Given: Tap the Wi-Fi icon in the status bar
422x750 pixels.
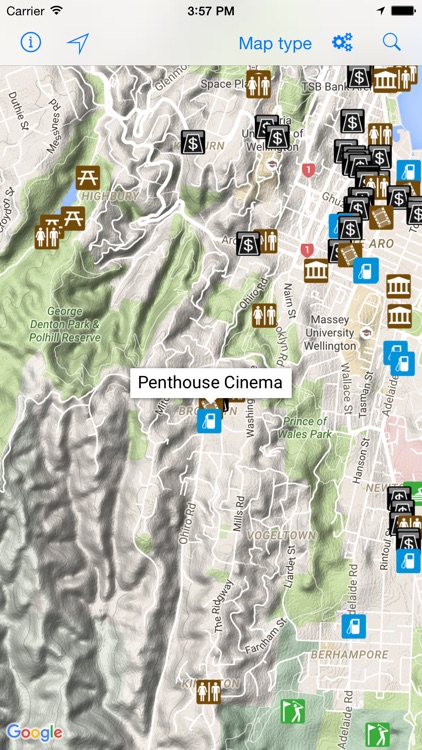Looking at the screenshot, I should tap(56, 11).
